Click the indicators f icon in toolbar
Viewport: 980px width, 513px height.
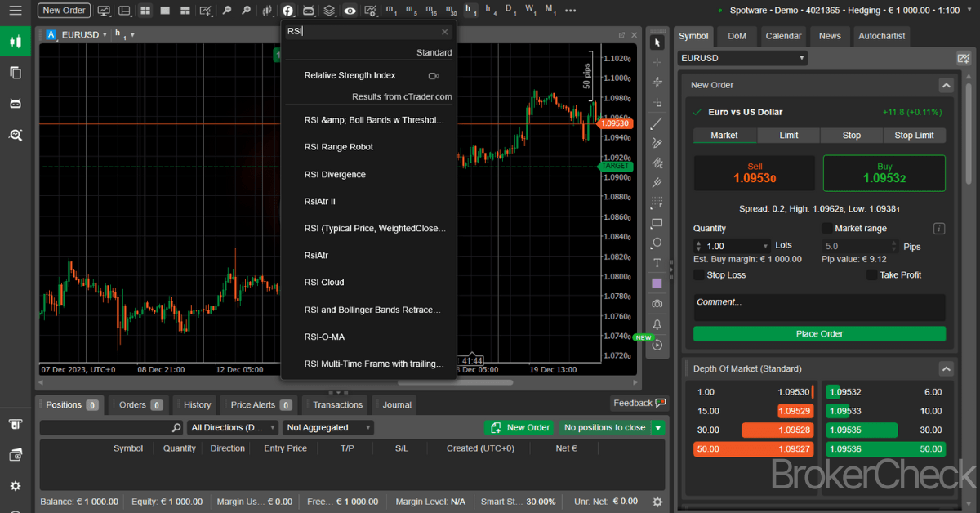[x=288, y=11]
